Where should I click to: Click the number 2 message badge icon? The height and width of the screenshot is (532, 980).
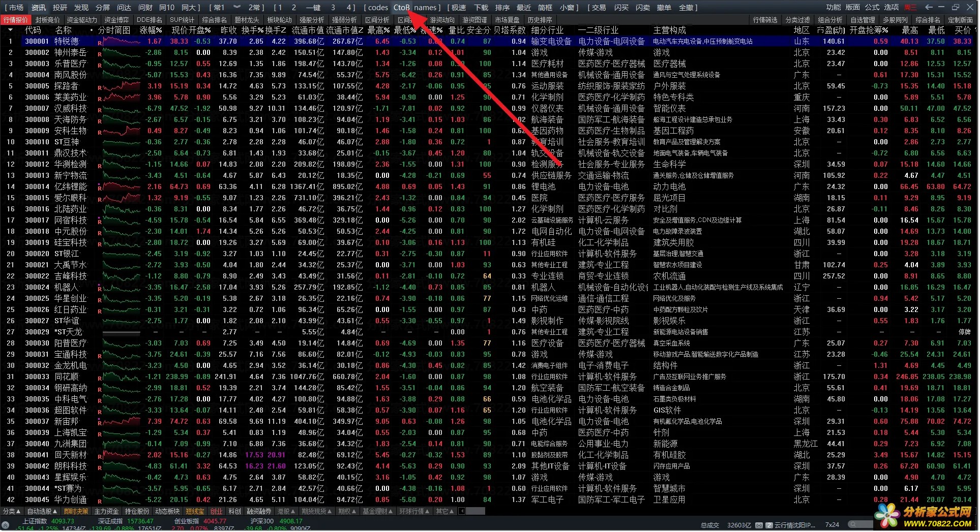pos(769,525)
